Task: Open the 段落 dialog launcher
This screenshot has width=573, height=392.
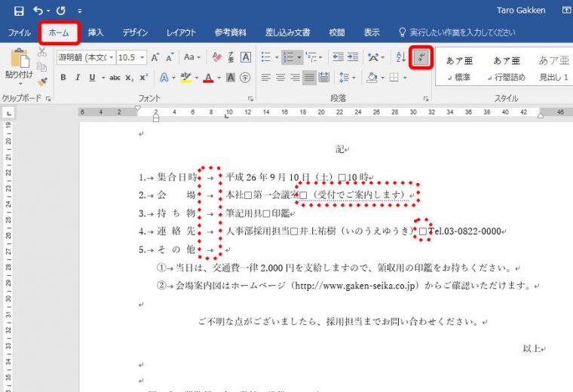Action: pyautogui.click(x=426, y=99)
